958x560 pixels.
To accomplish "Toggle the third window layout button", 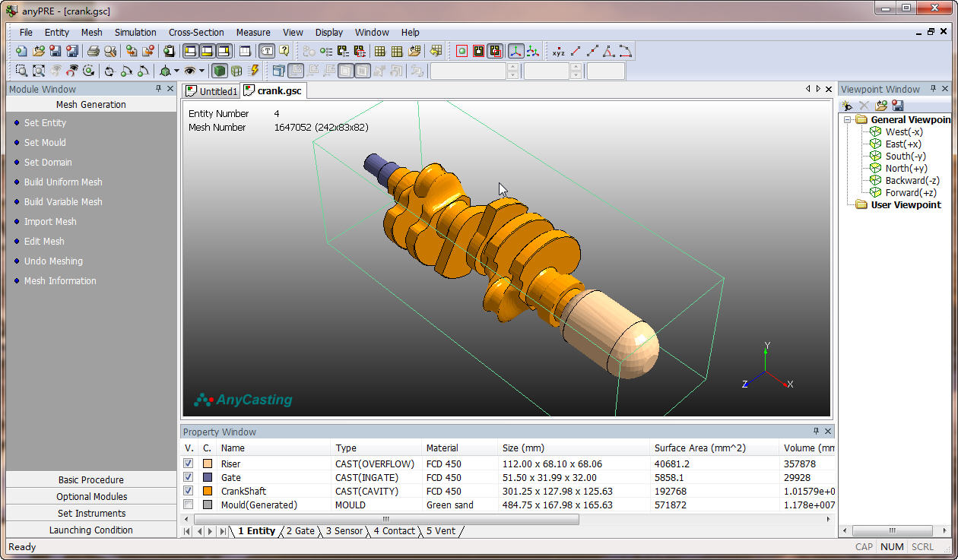I will (x=224, y=51).
